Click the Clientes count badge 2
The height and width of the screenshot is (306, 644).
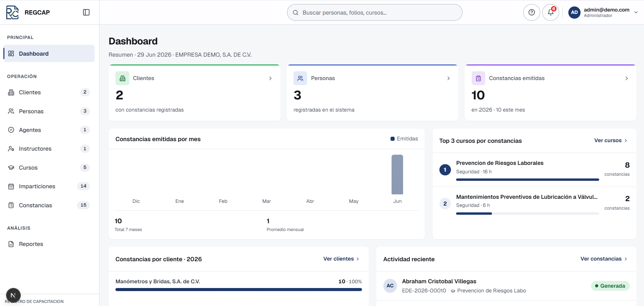[85, 92]
